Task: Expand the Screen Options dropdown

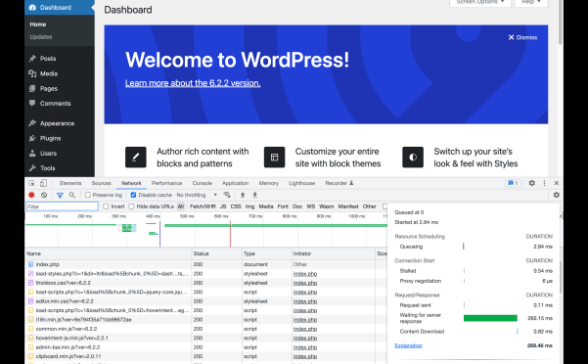Action: pyautogui.click(x=480, y=2)
